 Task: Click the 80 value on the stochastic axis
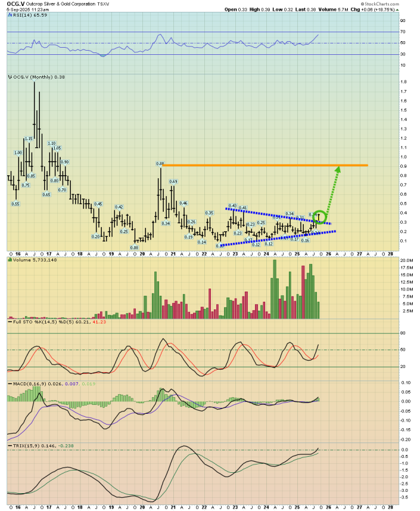click(x=403, y=333)
